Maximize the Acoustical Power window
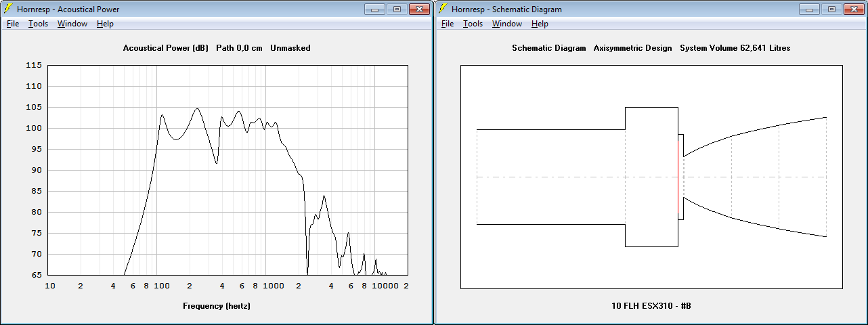 tap(397, 9)
